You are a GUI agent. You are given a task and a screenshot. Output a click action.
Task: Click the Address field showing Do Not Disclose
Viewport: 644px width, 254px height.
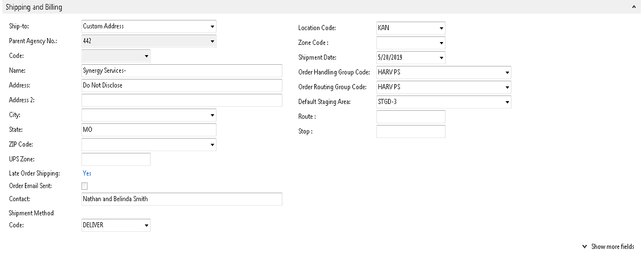tap(182, 85)
